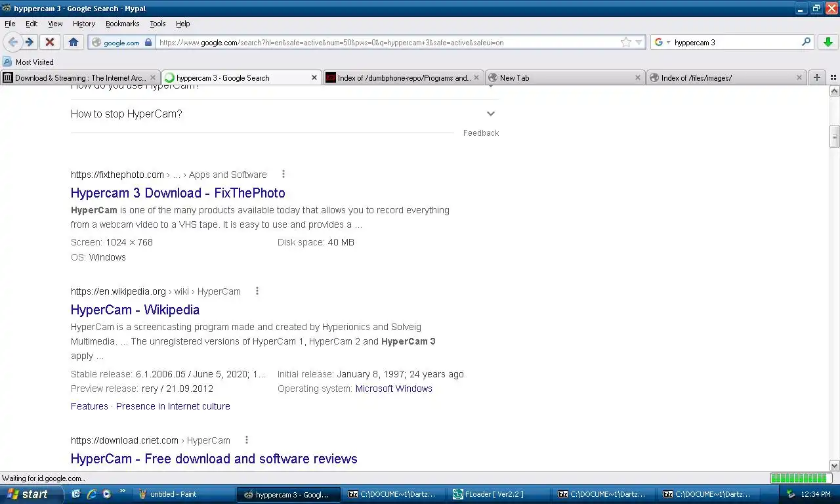Go back with the Back arrow button
The width and height of the screenshot is (840, 504).
tap(12, 42)
